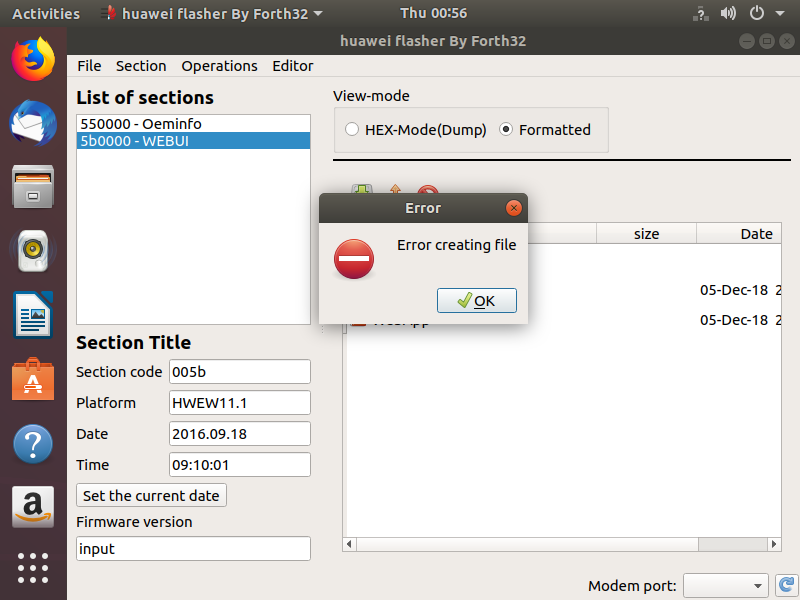Open Activities overview
Image resolution: width=800 pixels, height=600 pixels.
point(46,14)
